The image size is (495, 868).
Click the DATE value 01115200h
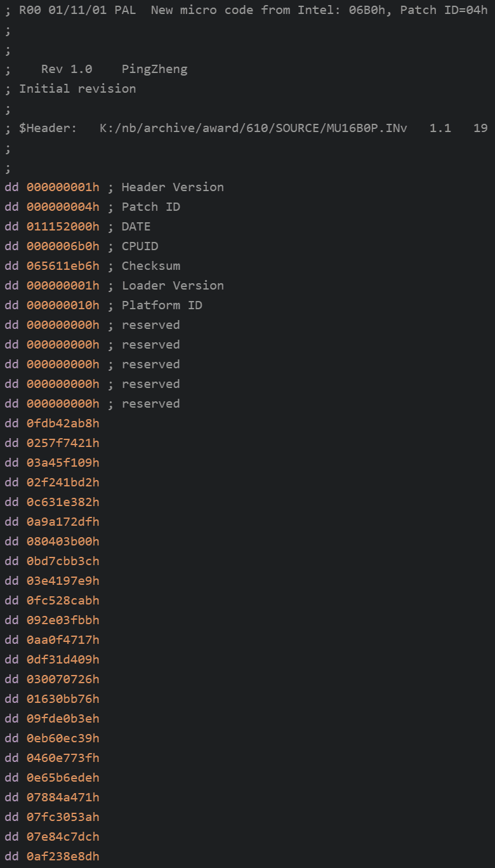(x=63, y=226)
